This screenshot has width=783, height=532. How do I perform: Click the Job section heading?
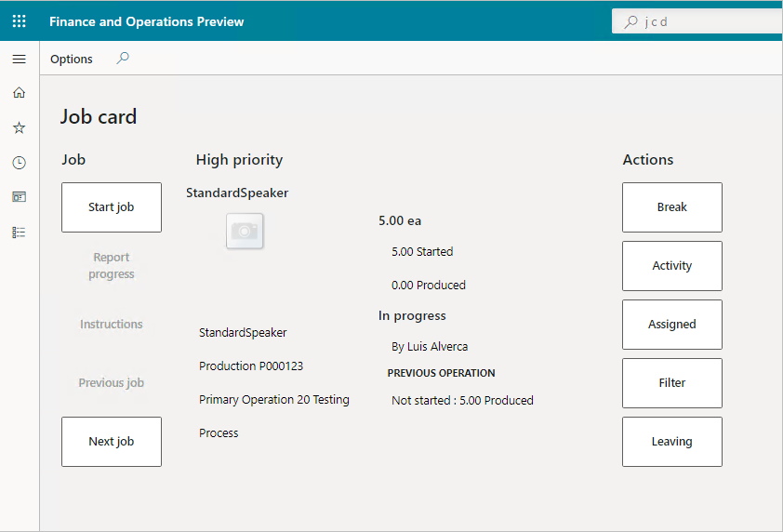click(73, 160)
